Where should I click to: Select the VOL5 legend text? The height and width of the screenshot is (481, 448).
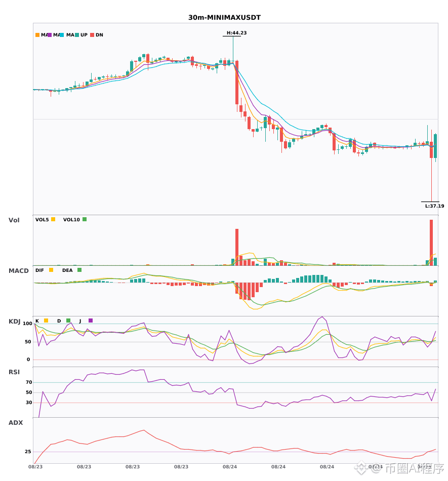(x=42, y=220)
